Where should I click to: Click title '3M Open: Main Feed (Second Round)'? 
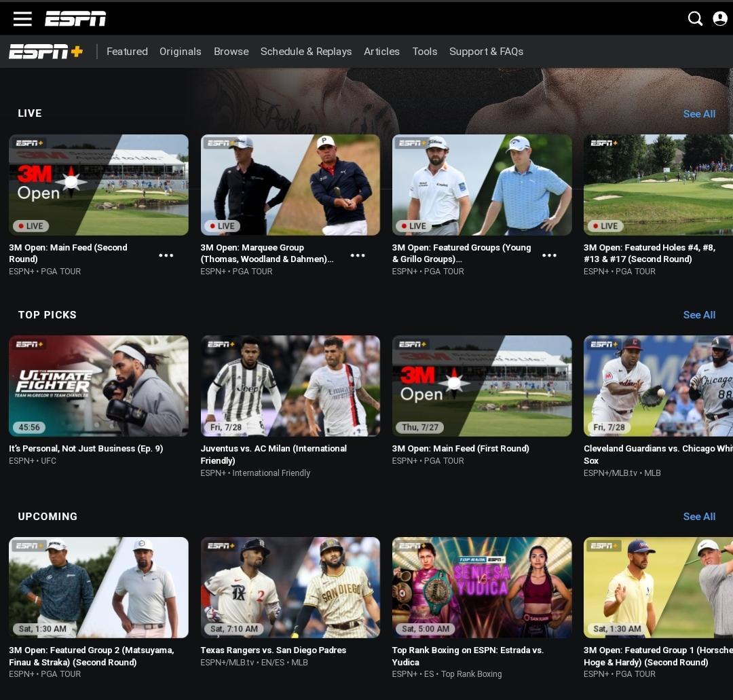tap(69, 253)
